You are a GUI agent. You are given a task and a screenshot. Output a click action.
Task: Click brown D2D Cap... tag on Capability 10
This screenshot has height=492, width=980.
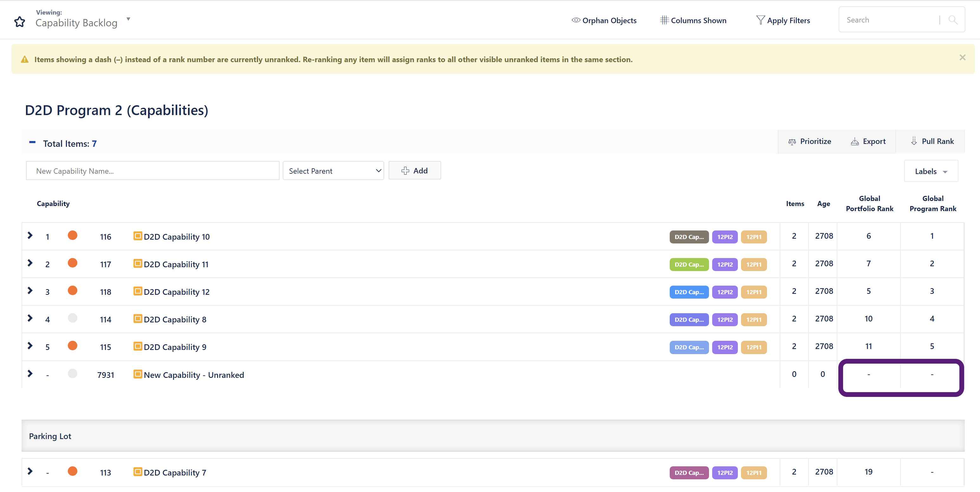689,237
